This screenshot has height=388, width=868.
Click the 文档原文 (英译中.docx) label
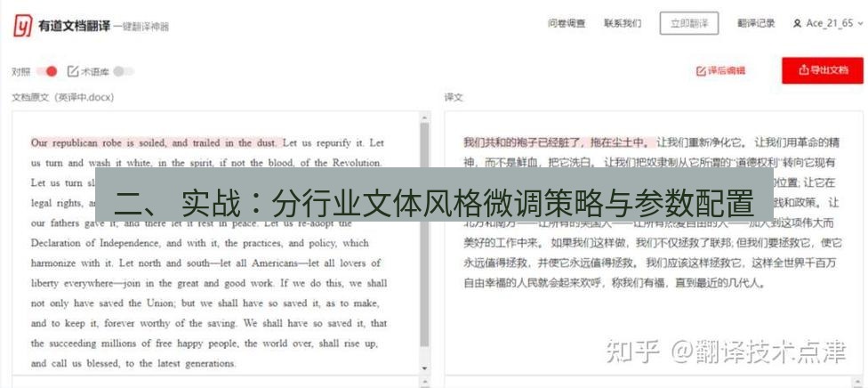63,98
